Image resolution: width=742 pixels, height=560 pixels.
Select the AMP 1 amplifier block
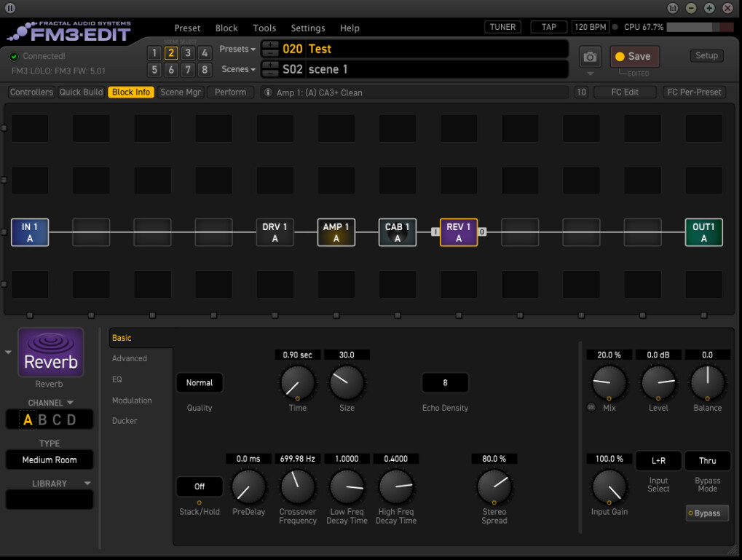[x=336, y=232]
